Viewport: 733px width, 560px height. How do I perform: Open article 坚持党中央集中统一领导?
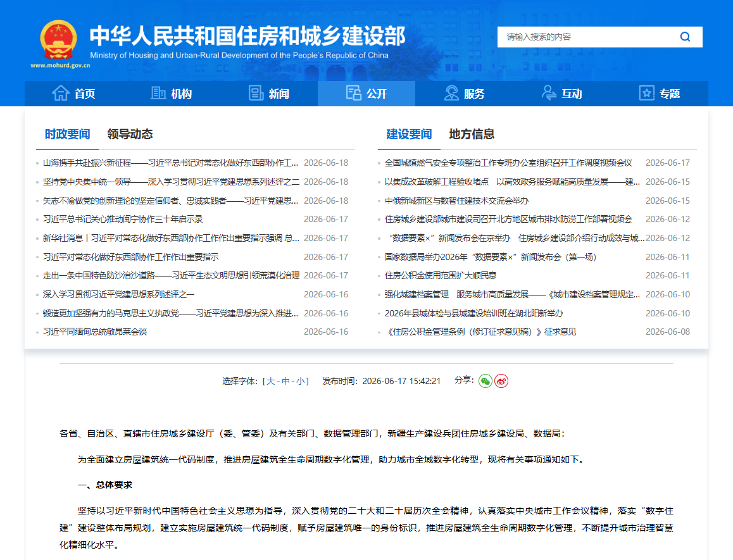[171, 182]
